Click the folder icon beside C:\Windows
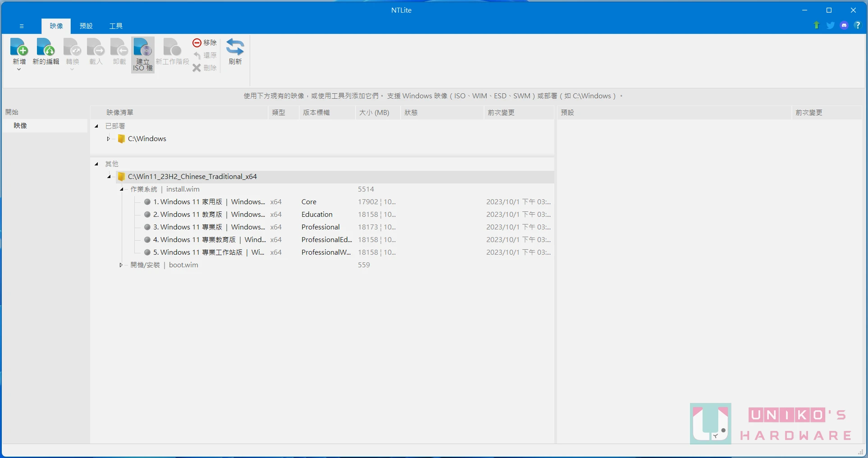The image size is (868, 458). [x=121, y=139]
